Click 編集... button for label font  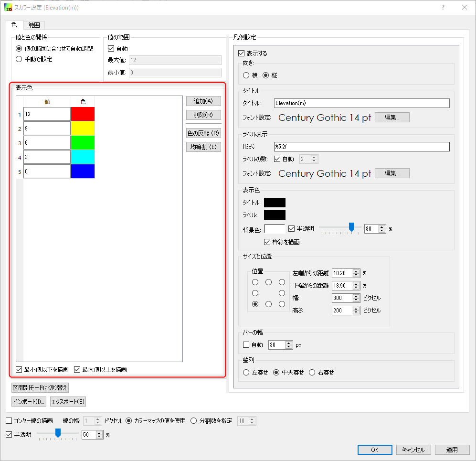click(392, 173)
